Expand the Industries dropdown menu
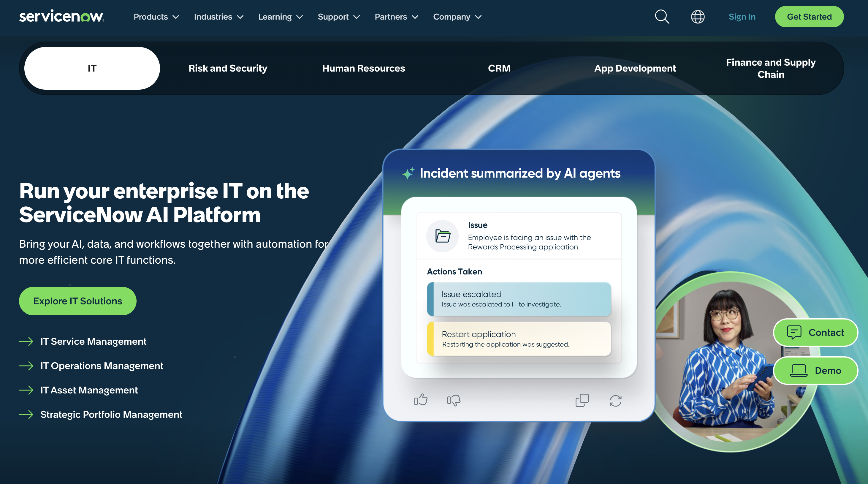868x484 pixels. 218,17
